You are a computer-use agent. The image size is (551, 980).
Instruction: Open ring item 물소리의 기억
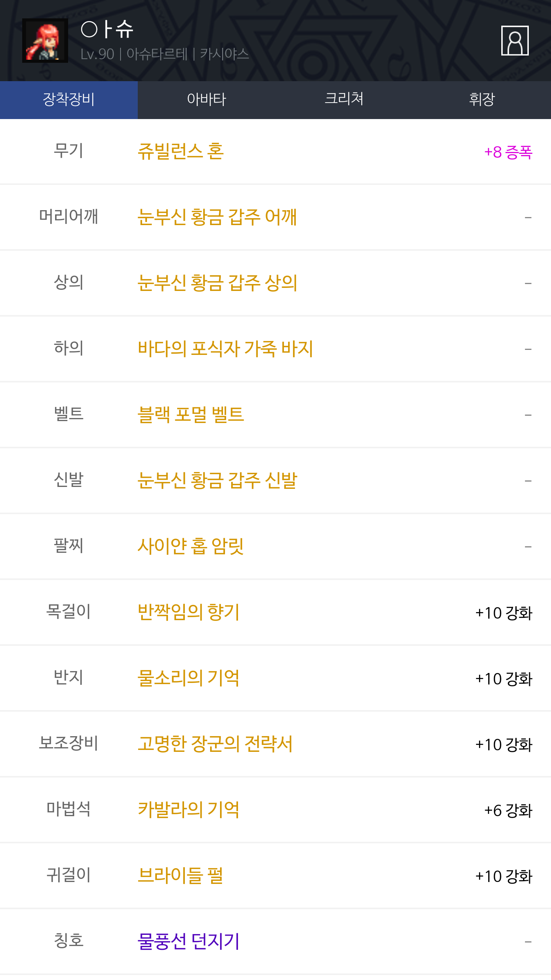click(188, 678)
